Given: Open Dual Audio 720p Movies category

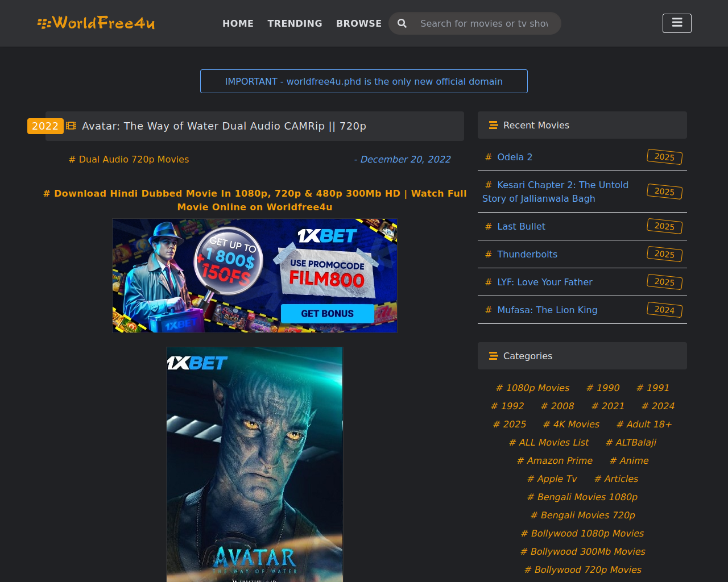Looking at the screenshot, I should click(x=129, y=160).
